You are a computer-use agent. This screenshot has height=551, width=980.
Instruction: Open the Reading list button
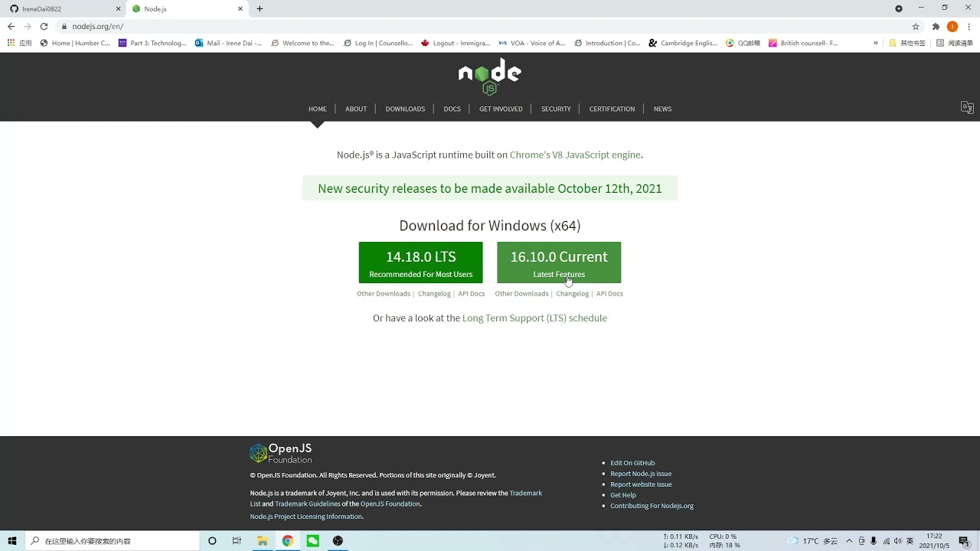(955, 43)
